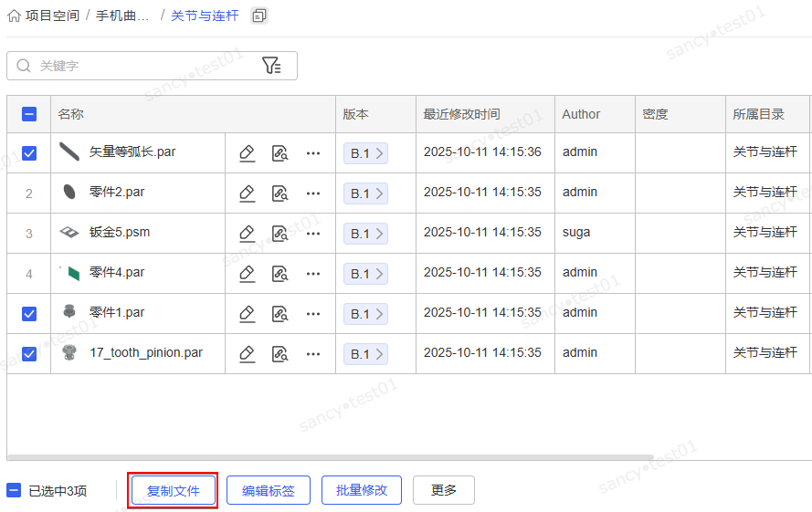Click the copy icon beside 关节与连杆 breadcrumb
This screenshot has width=812, height=512.
259,16
